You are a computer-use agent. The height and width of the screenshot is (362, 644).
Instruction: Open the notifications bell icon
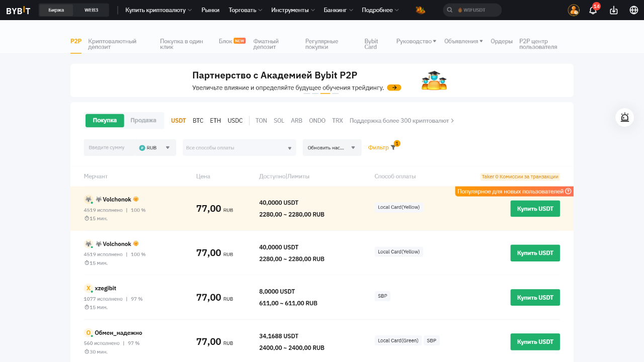coord(593,11)
